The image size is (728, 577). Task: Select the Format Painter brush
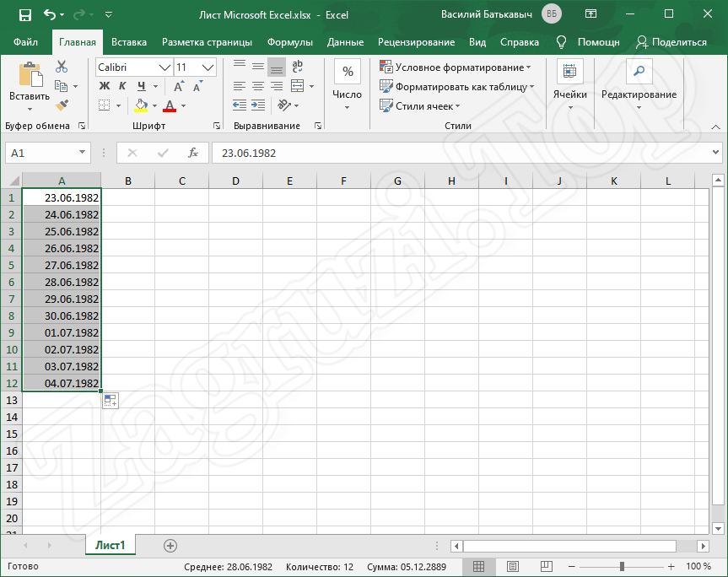[x=62, y=105]
